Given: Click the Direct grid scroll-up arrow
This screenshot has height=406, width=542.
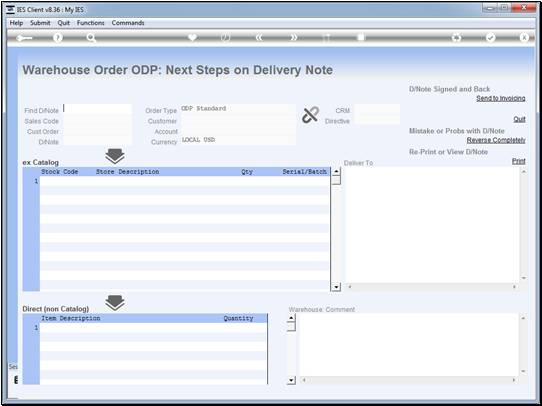Looking at the screenshot, I should tap(291, 318).
